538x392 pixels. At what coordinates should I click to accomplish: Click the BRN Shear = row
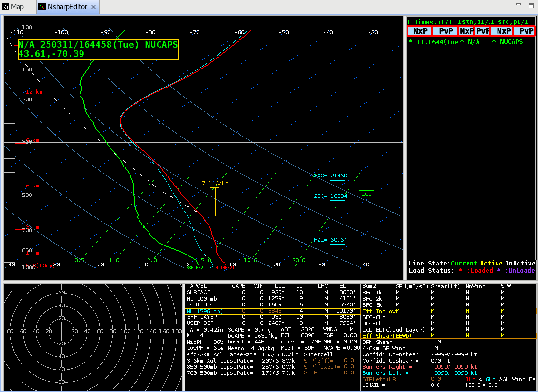pyautogui.click(x=402, y=342)
